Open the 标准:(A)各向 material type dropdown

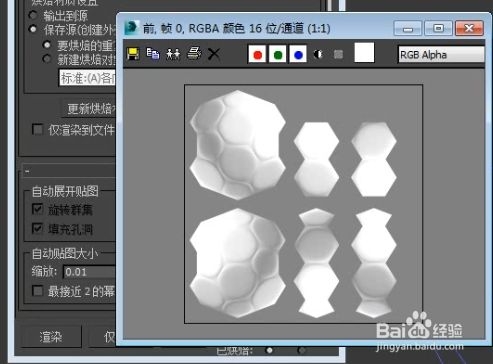coord(87,78)
